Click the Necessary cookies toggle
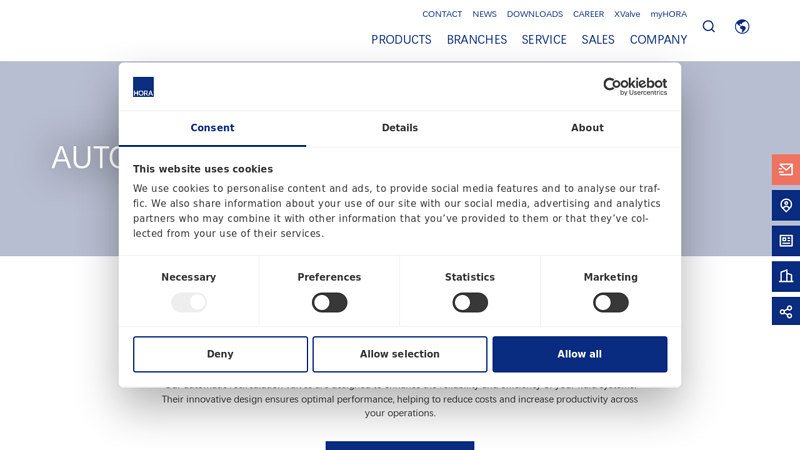This screenshot has height=450, width=800. point(189,303)
